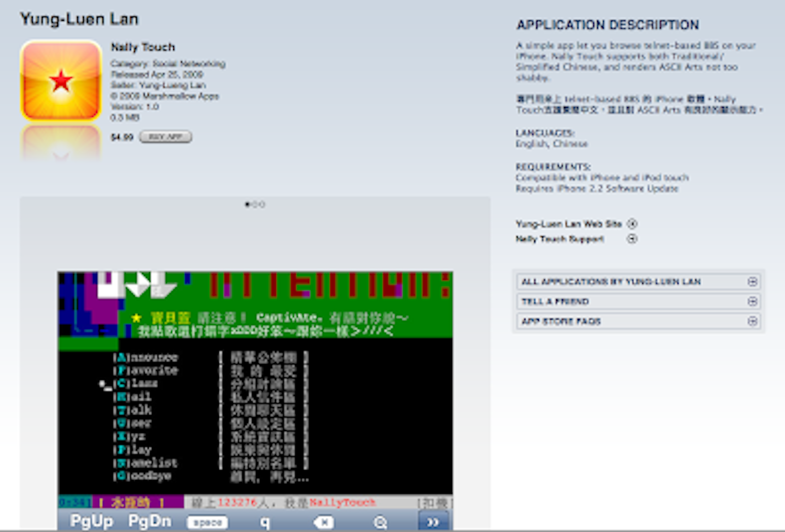Open the Nally Touch Support arrow
The image size is (785, 532).
[632, 239]
